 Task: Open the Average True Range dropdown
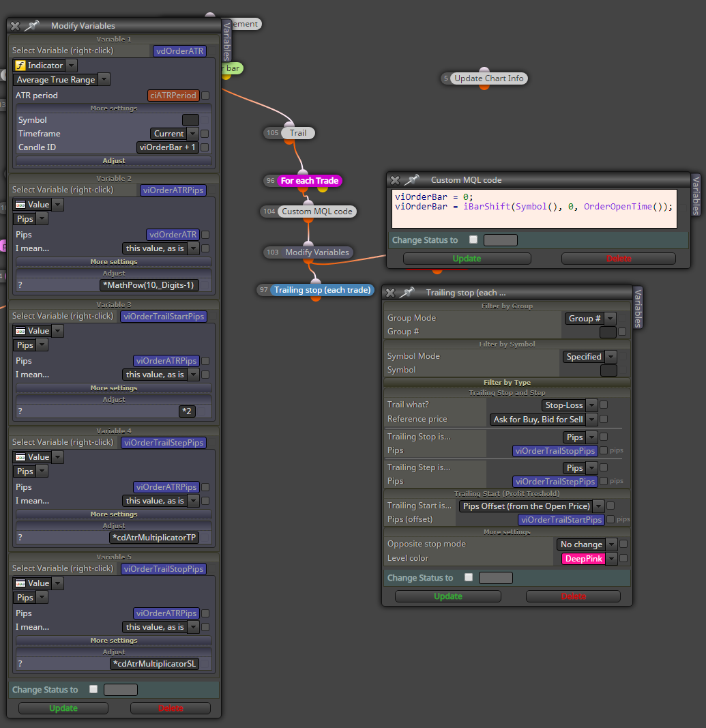click(x=104, y=79)
